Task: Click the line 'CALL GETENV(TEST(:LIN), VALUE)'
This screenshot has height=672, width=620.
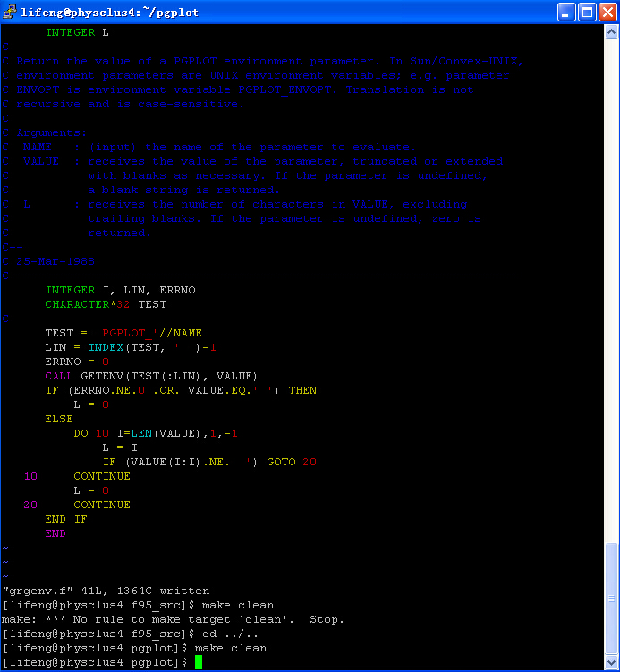Action: 151,377
